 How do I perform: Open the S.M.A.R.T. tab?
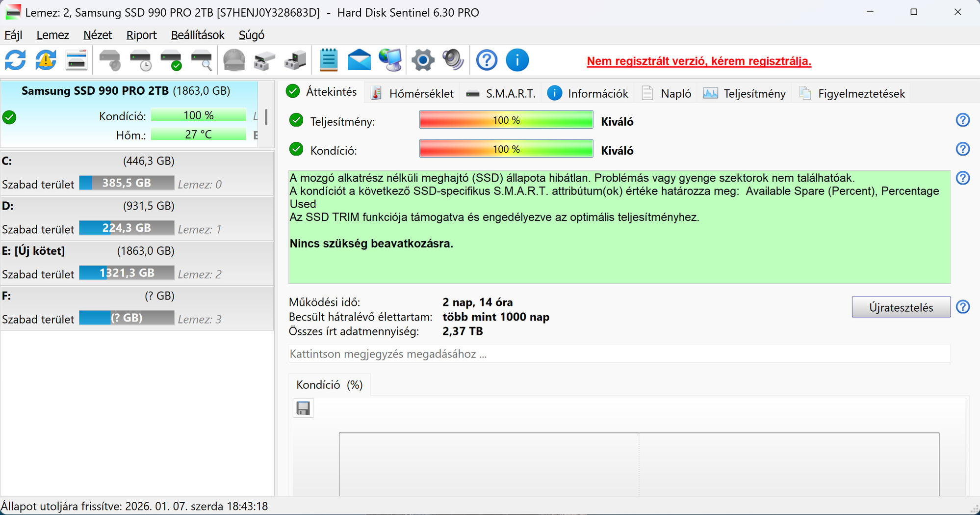tap(500, 93)
